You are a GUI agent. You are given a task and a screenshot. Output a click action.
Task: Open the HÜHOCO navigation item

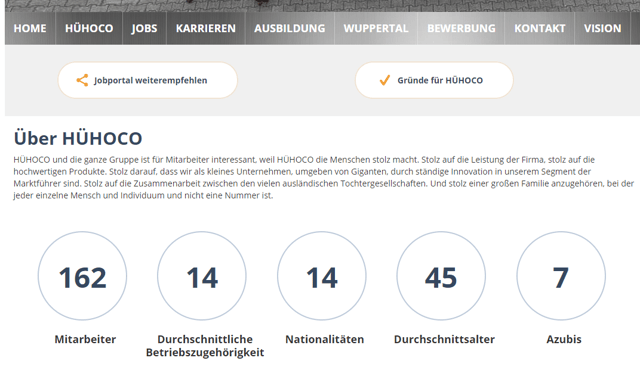89,28
